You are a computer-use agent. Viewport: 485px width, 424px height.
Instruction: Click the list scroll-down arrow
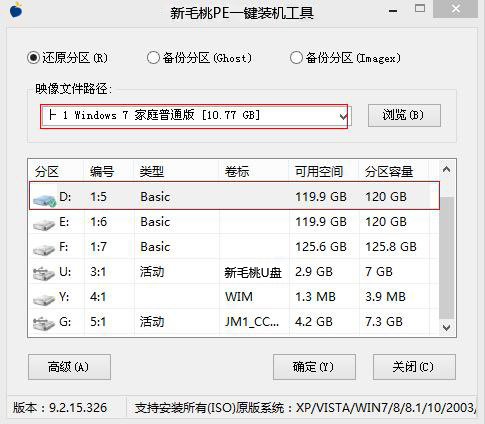[x=446, y=327]
